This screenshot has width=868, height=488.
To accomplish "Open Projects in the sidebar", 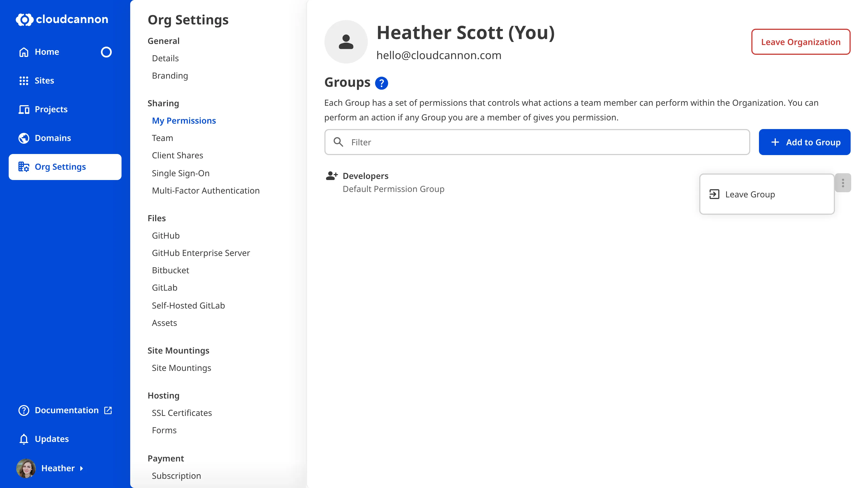I will pos(65,110).
